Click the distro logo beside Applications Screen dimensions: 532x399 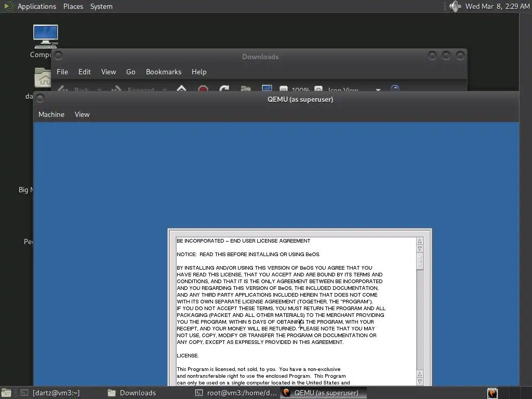tap(8, 6)
